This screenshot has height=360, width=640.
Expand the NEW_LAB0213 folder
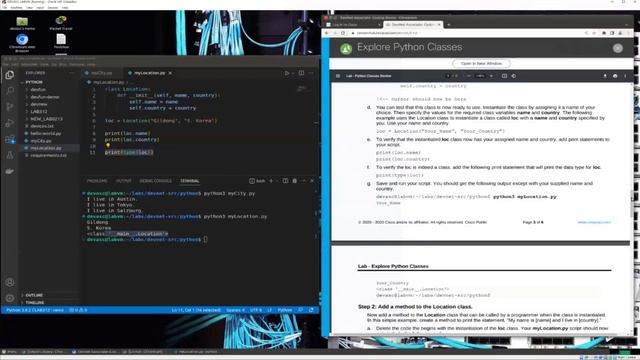46,119
